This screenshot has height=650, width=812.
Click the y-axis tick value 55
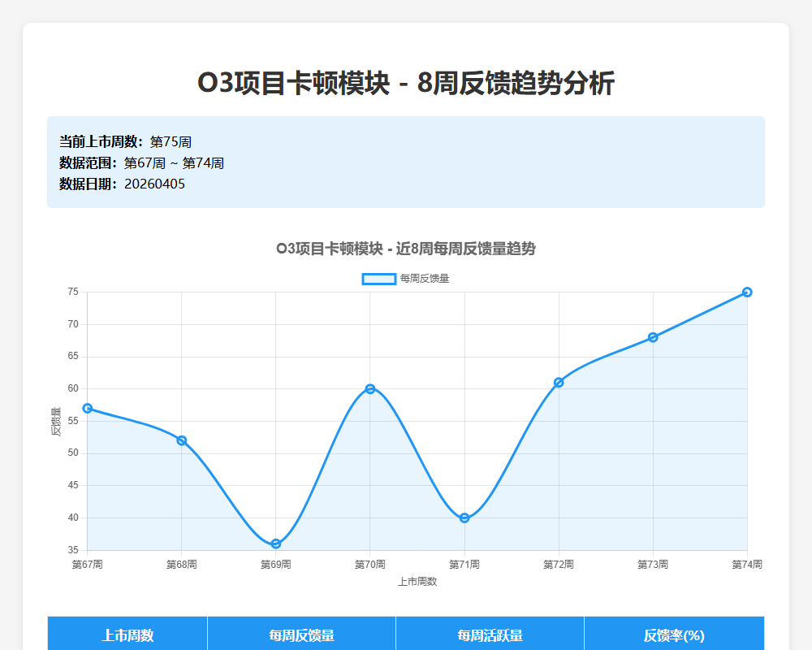click(x=73, y=421)
